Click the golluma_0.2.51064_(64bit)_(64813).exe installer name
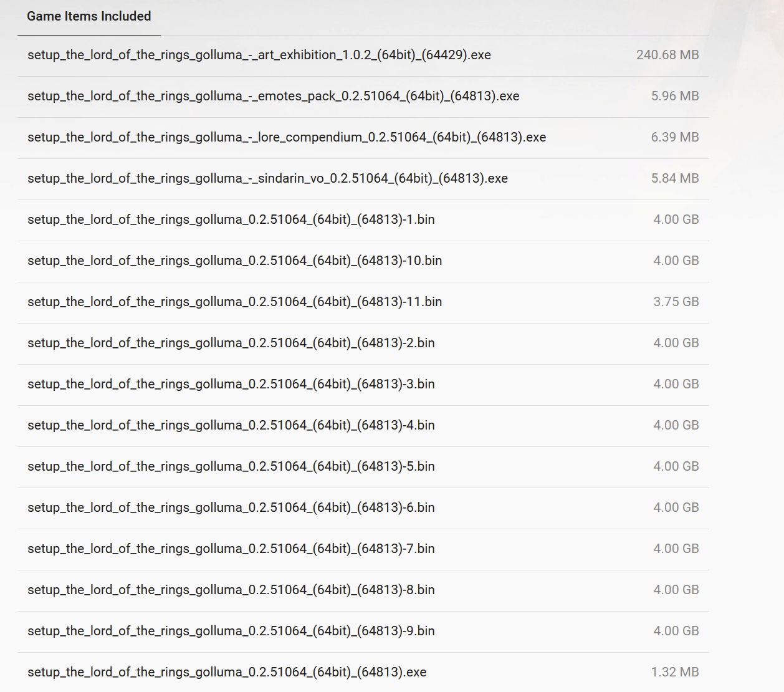This screenshot has width=784, height=692. 227,672
